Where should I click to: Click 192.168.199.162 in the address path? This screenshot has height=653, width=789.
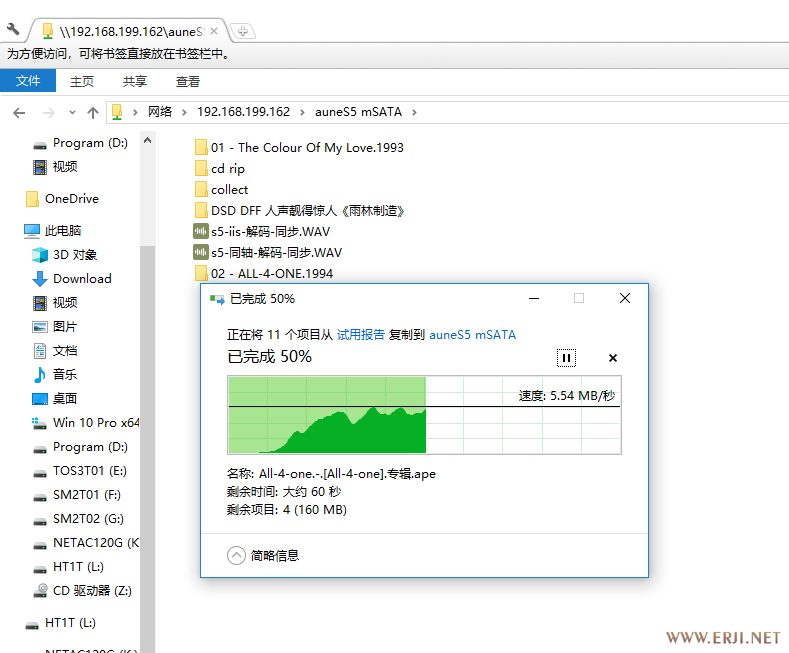(244, 112)
